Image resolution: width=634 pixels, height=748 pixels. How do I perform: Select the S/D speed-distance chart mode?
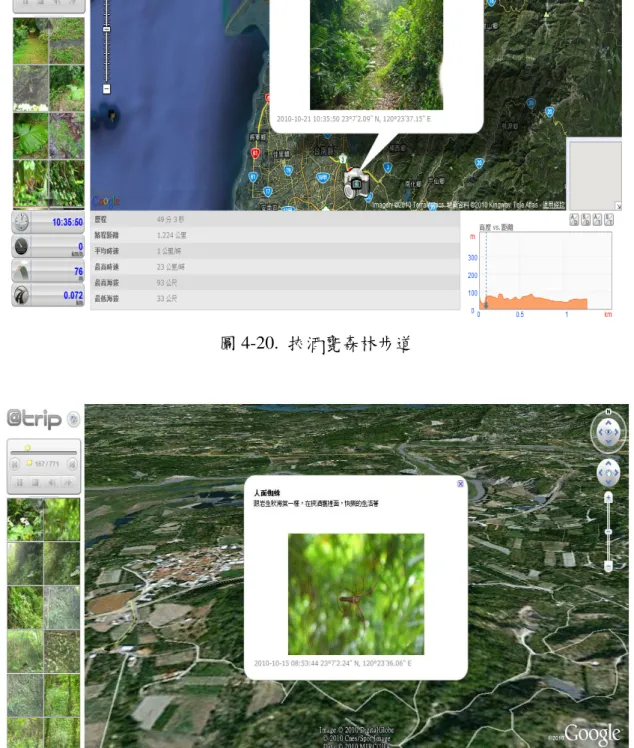(x=585, y=220)
